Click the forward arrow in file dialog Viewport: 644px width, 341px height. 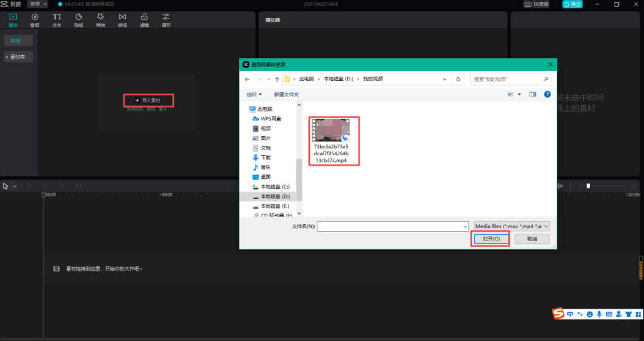click(259, 79)
